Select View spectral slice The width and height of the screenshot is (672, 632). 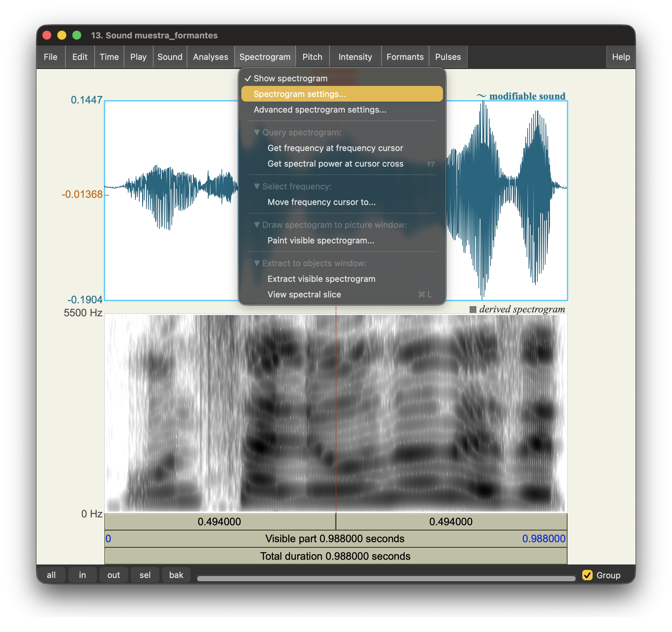[x=304, y=295]
